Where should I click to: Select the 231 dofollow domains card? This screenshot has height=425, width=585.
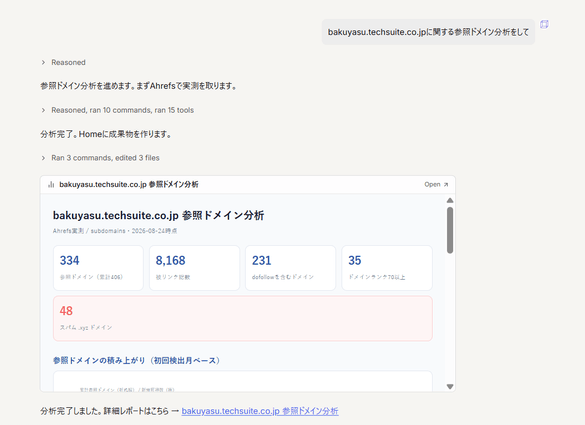click(x=291, y=268)
